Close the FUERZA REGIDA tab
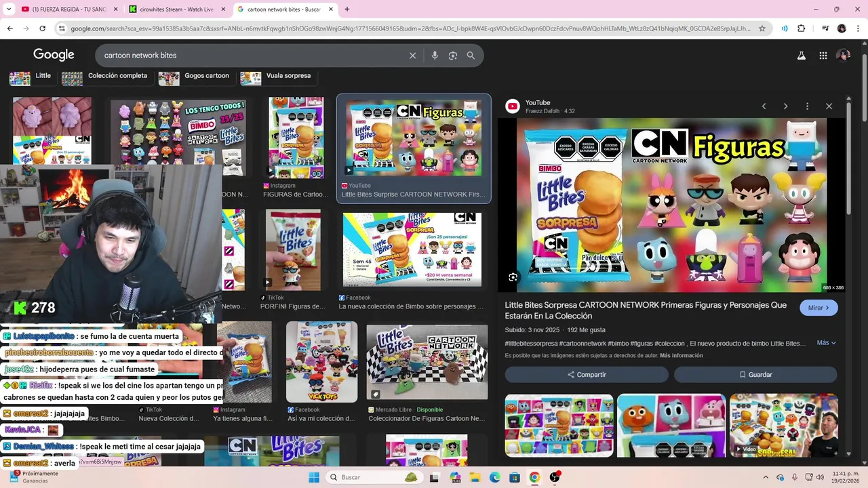868x488 pixels. 115,9
